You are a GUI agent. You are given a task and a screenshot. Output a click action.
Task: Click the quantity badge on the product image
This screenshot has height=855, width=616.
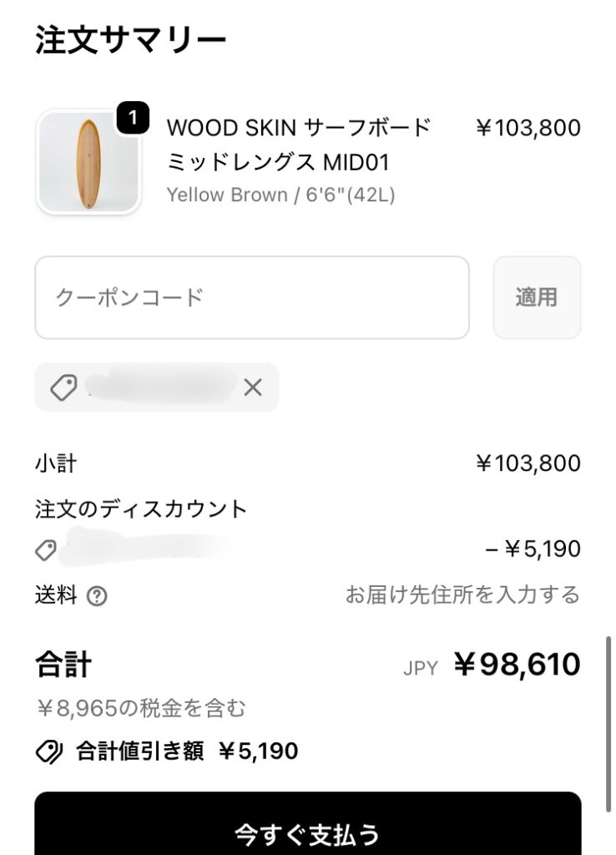(133, 119)
